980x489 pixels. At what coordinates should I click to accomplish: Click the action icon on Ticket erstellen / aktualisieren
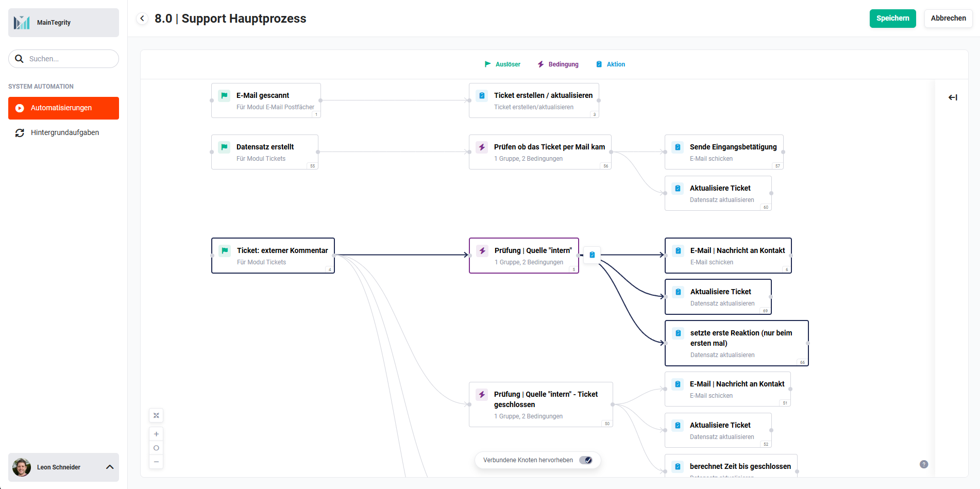[482, 95]
